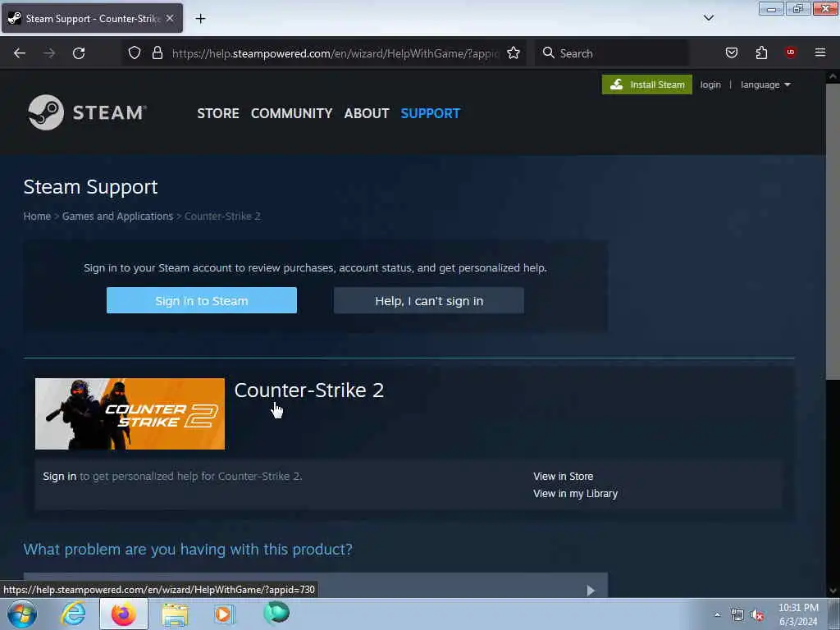Image resolution: width=840 pixels, height=630 pixels.
Task: Reload the current page
Action: pos(79,53)
